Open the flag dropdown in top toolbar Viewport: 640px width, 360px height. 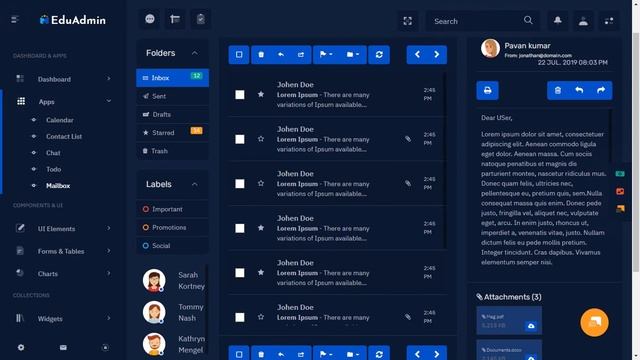click(326, 55)
